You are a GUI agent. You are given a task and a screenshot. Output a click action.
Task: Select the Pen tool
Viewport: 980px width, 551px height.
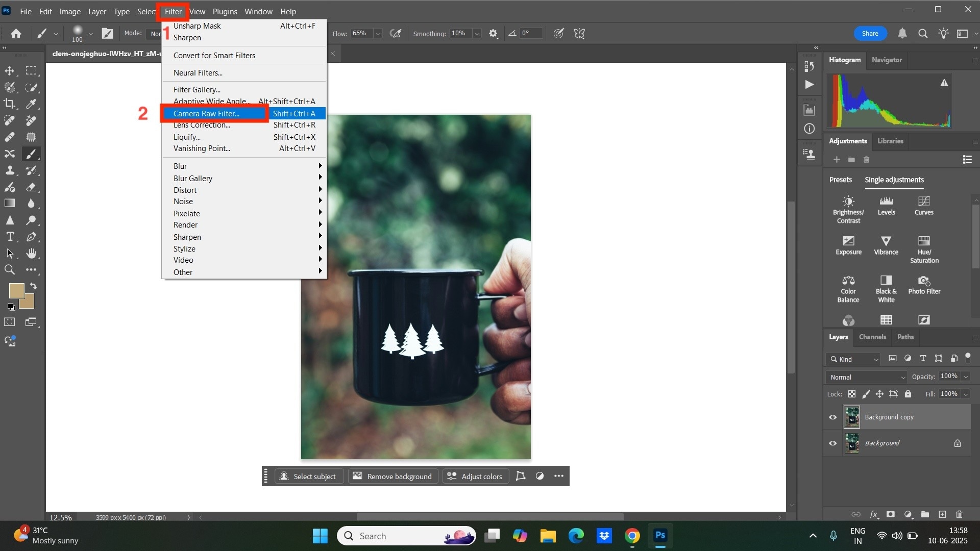(32, 237)
